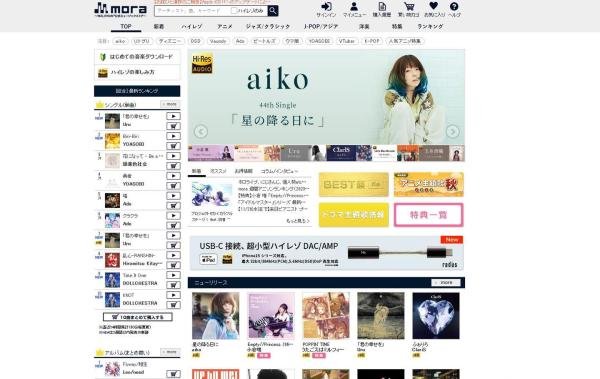Click into the search text field
Screen dimensions: 600x379
coord(191,11)
